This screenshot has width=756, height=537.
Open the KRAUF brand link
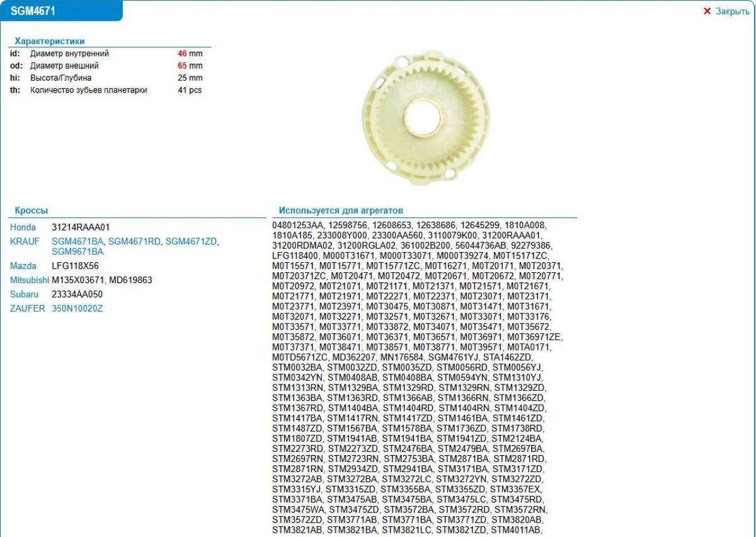(25, 241)
